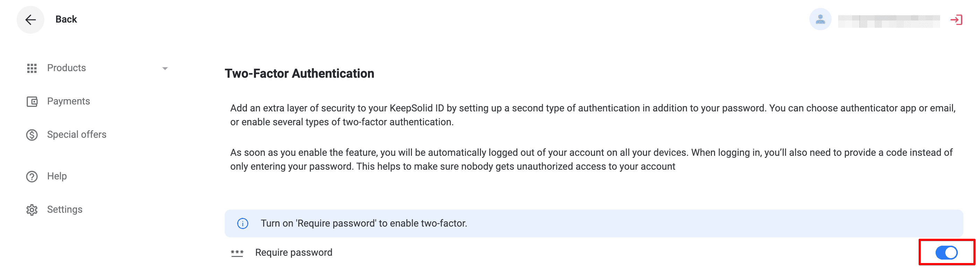Expand the Products dropdown arrow

165,68
